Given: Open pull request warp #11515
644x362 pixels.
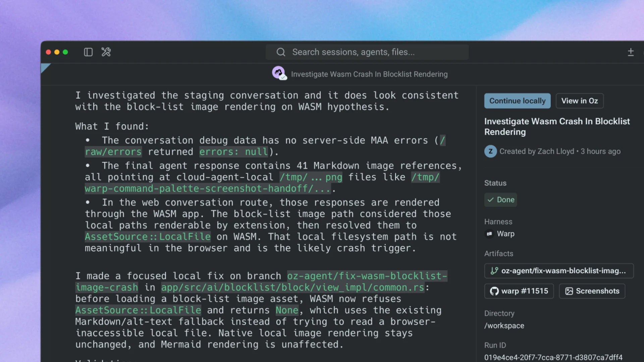Looking at the screenshot, I should [519, 291].
